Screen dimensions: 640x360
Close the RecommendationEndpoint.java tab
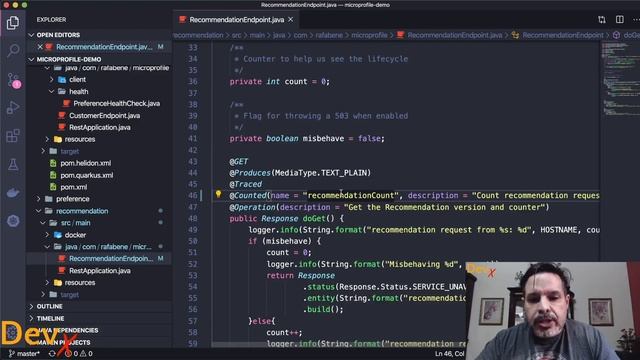(291, 20)
